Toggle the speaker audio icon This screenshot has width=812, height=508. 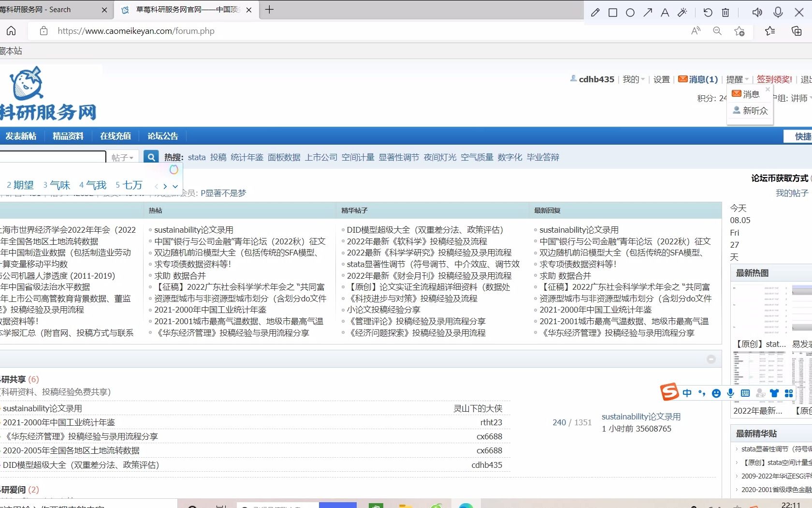coord(757,13)
